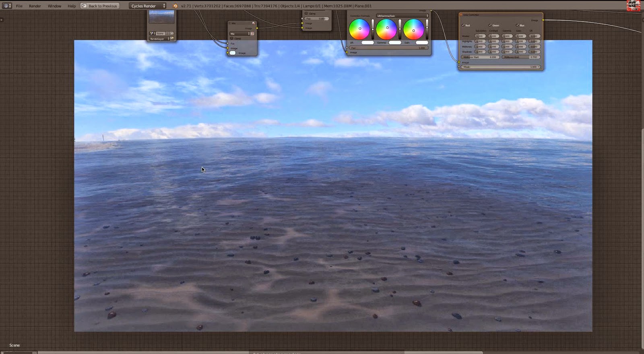Click the Midtones Contrast field

point(494,46)
